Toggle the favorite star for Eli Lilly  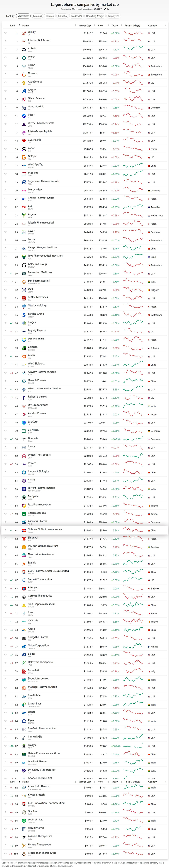(5, 33)
